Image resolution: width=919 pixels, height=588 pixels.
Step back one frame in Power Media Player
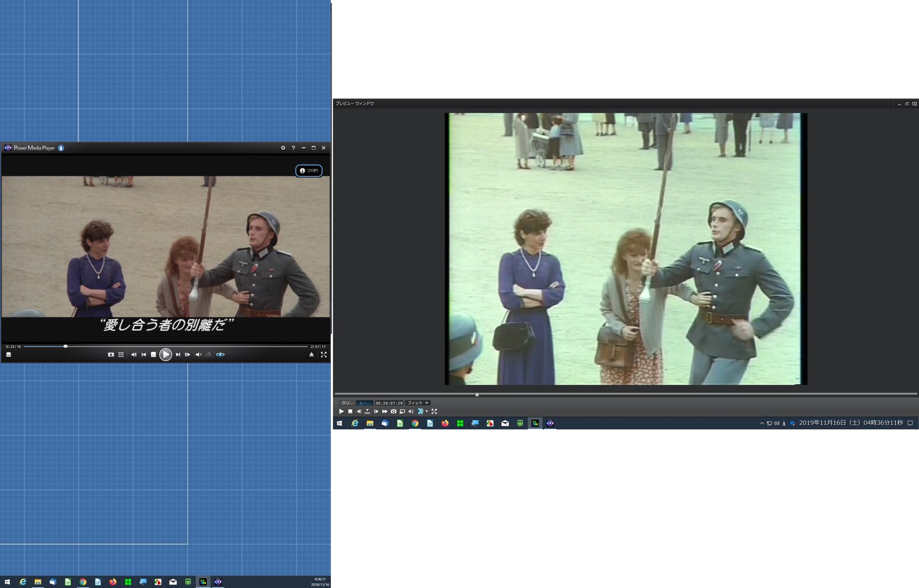[x=133, y=354]
